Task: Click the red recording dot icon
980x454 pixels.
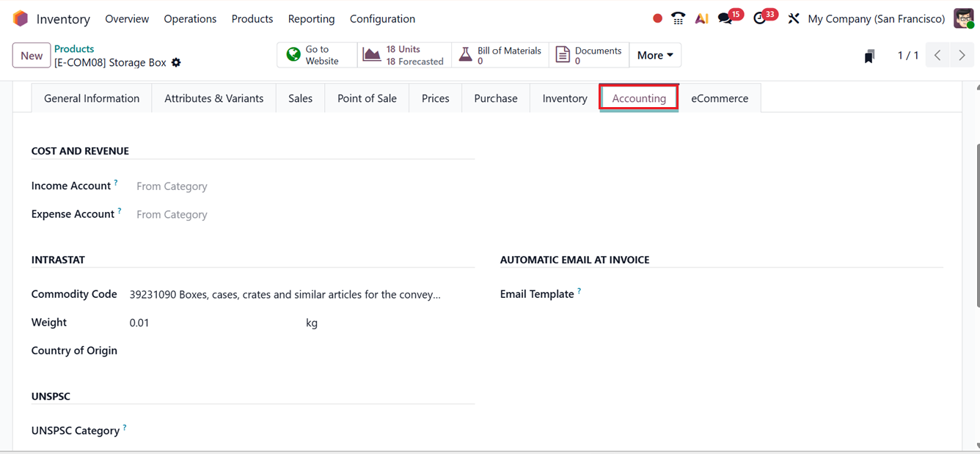Action: coord(657,18)
